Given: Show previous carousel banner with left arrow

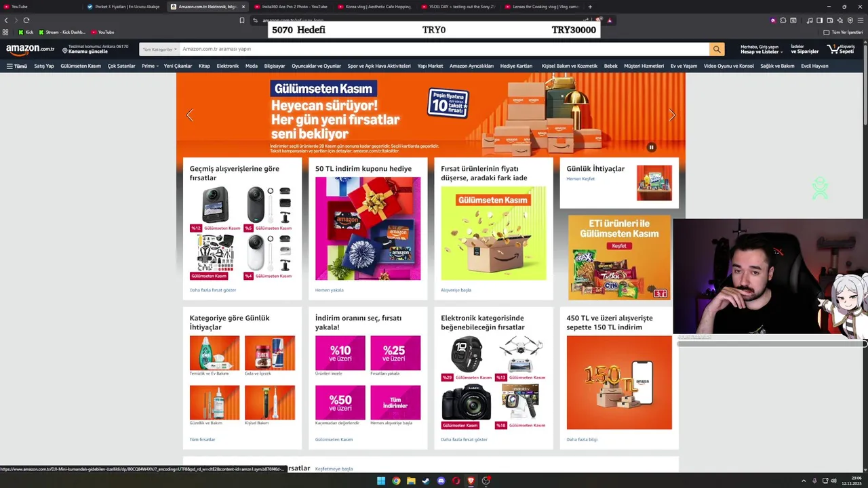Looking at the screenshot, I should (189, 115).
